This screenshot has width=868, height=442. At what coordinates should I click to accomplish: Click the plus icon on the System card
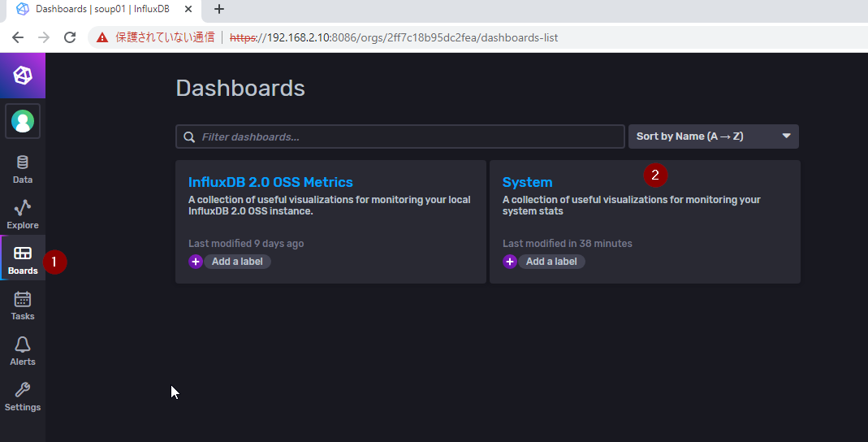[x=510, y=262]
